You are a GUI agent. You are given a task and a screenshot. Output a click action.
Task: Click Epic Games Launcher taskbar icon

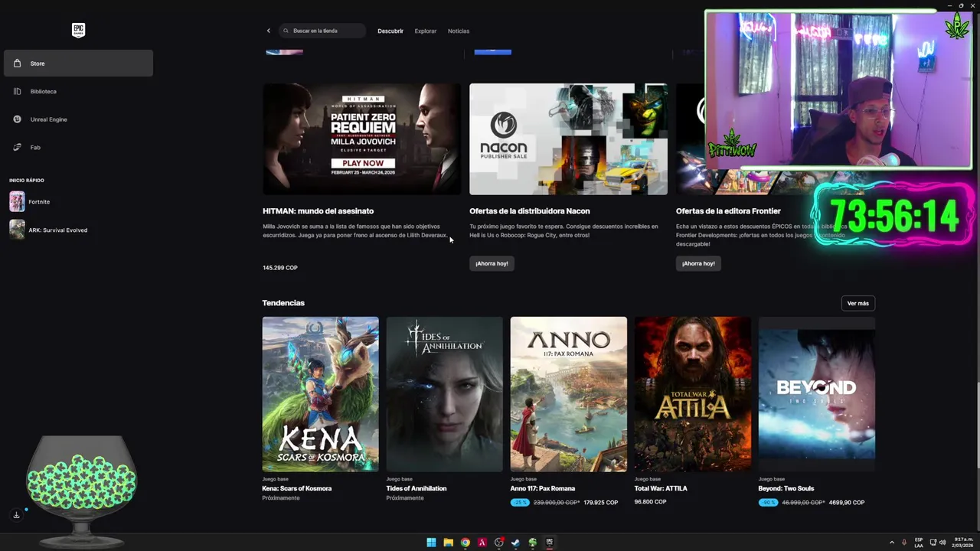pos(549,543)
